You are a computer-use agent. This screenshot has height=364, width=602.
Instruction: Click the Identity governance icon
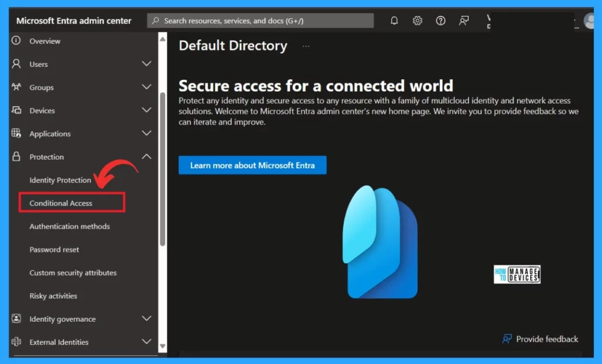point(16,318)
